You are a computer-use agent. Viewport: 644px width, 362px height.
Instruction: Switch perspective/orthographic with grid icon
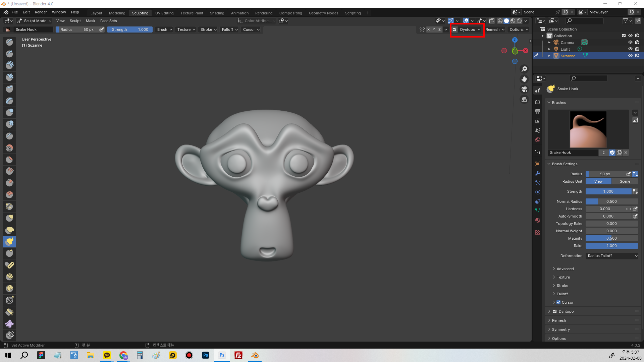[x=524, y=100]
